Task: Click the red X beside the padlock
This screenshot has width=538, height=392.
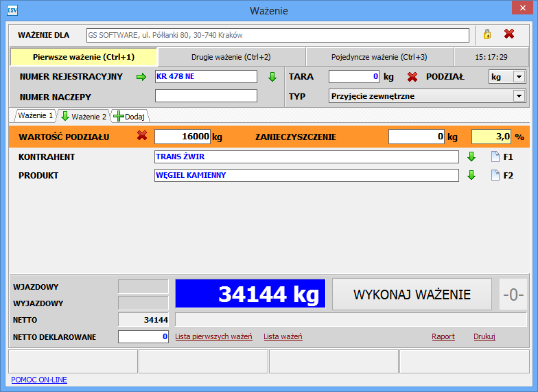Action: click(x=509, y=34)
